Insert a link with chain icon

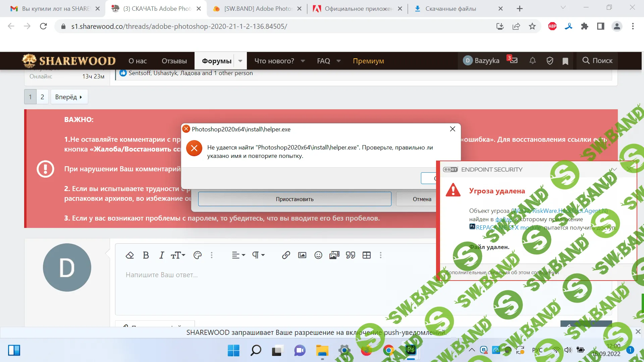[x=286, y=255]
